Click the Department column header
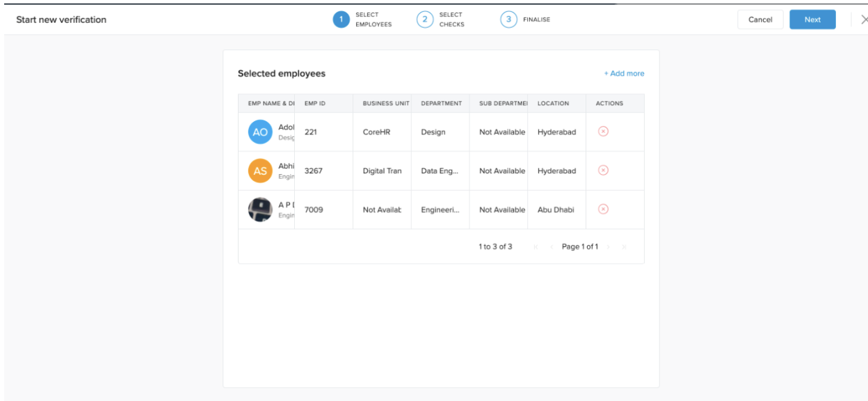 441,104
